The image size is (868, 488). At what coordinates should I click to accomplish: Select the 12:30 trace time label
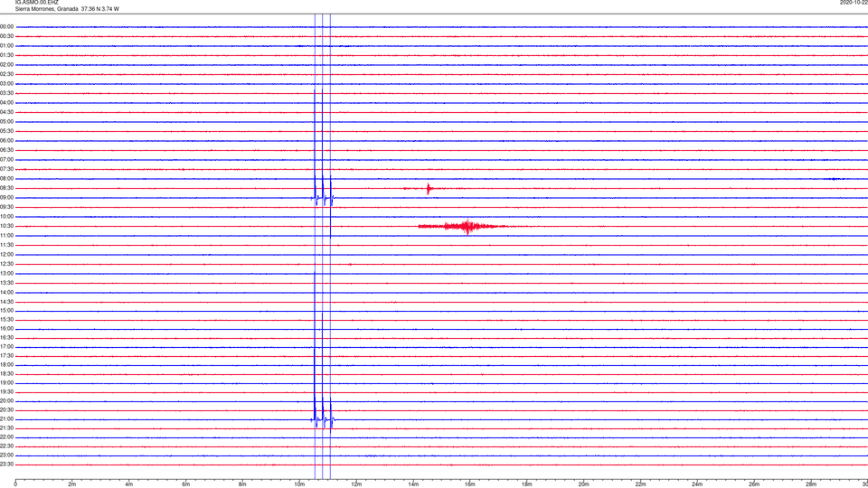(x=6, y=264)
